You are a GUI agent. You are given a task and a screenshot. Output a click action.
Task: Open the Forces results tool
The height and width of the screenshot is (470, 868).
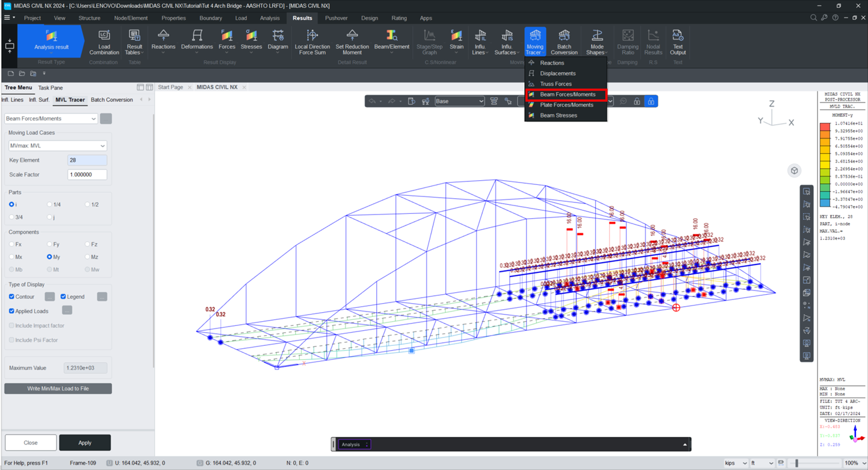tap(227, 42)
